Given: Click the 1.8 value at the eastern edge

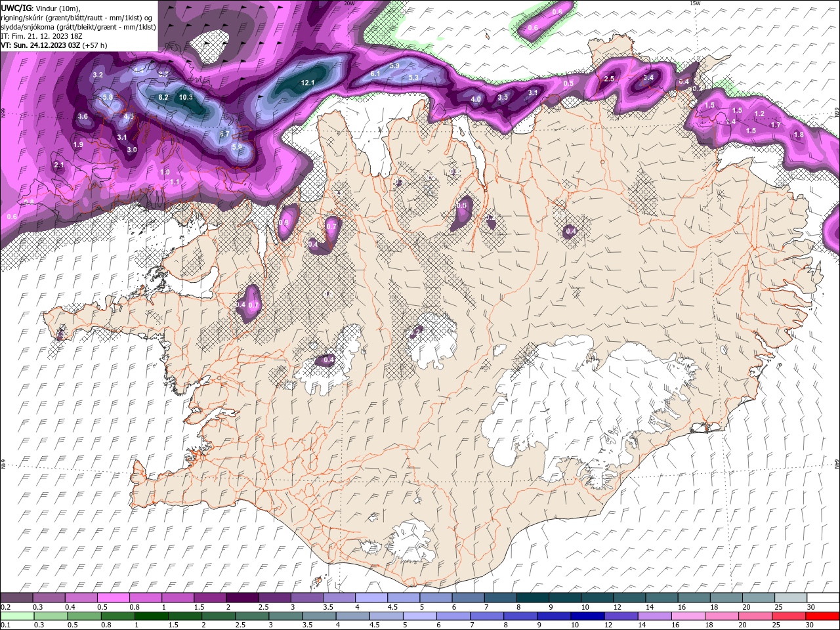Looking at the screenshot, I should (x=799, y=135).
